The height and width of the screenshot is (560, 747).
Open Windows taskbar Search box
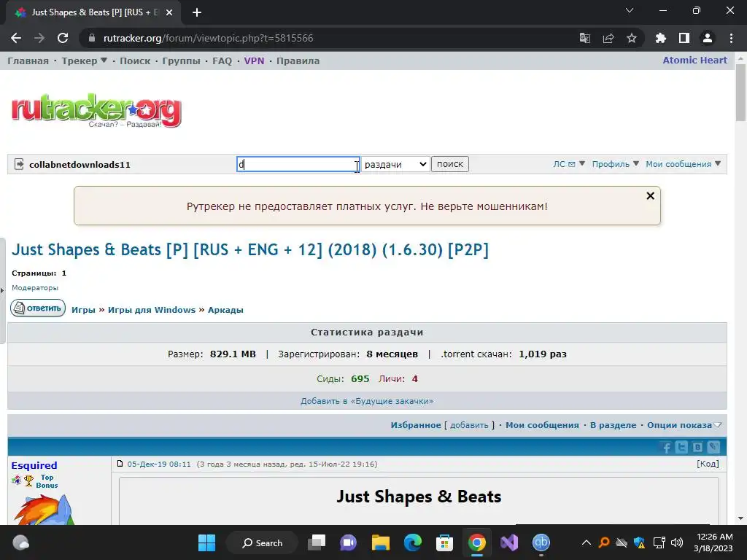point(262,542)
